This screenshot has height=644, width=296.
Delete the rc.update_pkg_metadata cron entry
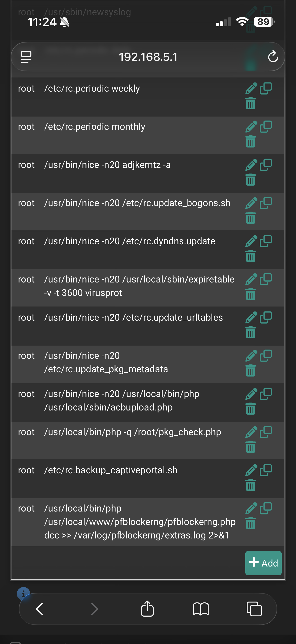point(250,371)
